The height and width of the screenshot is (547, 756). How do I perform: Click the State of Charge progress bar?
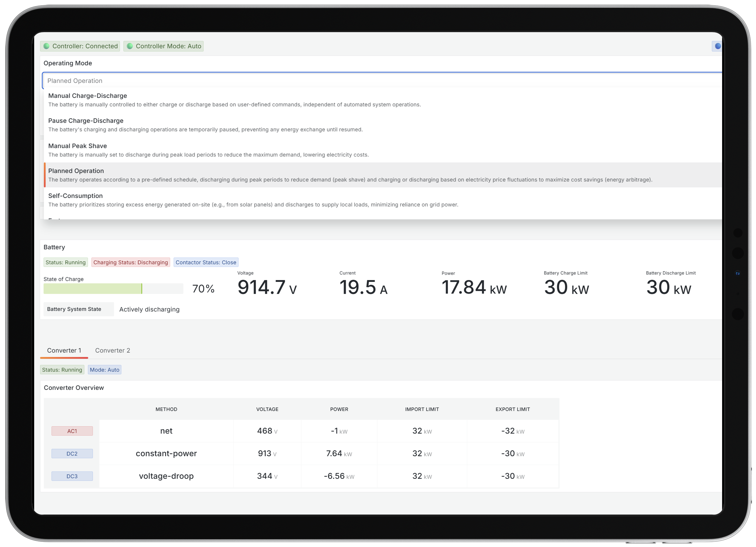[113, 289]
